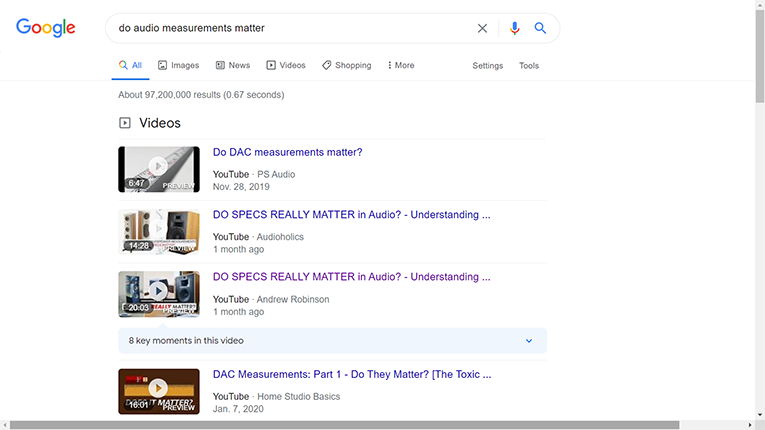Open the Audioholics 'DO SPECS REALLY MATTER' link
Viewport: 765px width, 430px height.
[x=351, y=215]
